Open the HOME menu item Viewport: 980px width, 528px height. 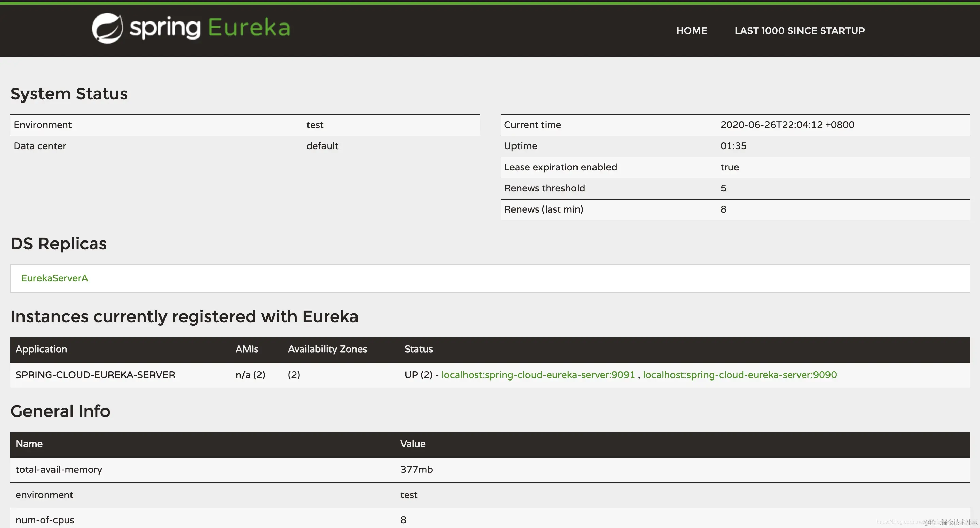click(x=691, y=31)
